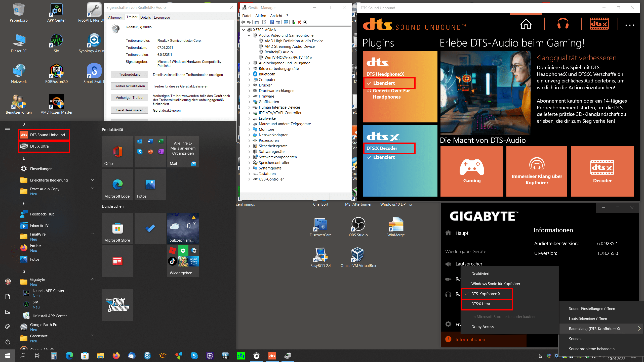This screenshot has width=644, height=362.
Task: Select the DTS Headphone:X plugin tile
Action: [400, 86]
